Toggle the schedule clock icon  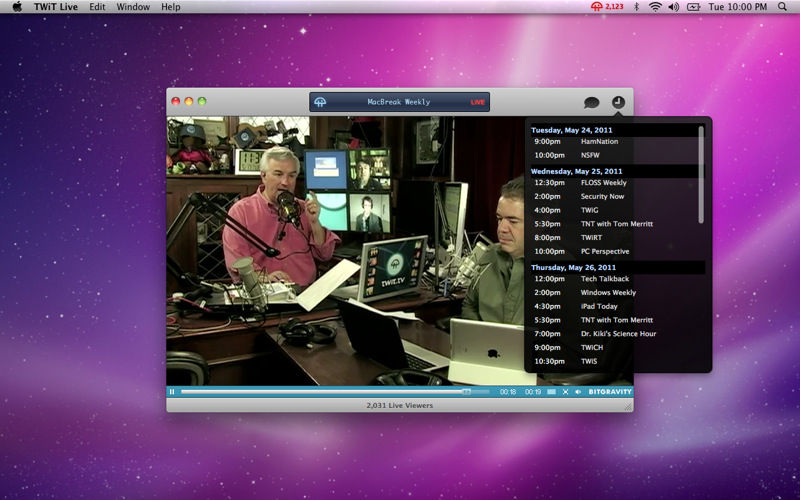click(618, 102)
